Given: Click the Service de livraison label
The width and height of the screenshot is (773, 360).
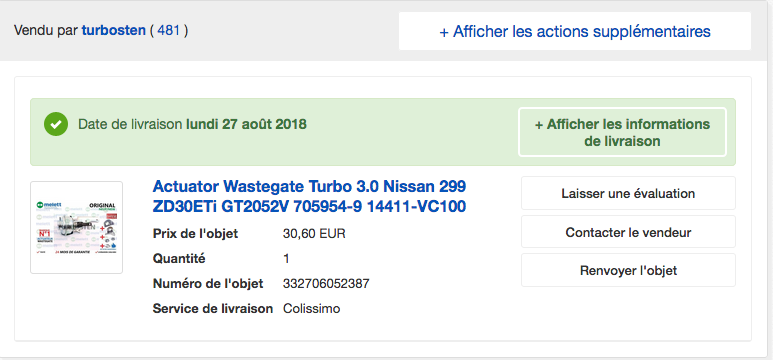Looking at the screenshot, I should (x=212, y=309).
